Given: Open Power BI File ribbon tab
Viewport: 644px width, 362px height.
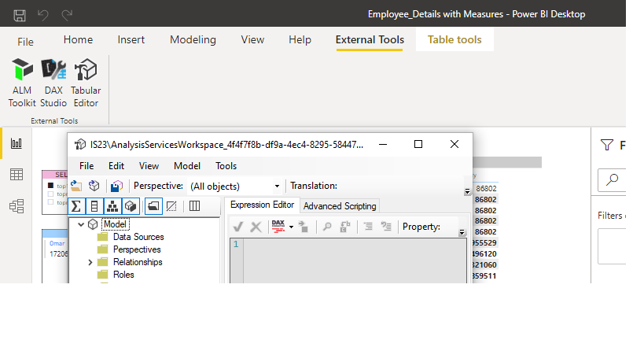Looking at the screenshot, I should 25,42.
